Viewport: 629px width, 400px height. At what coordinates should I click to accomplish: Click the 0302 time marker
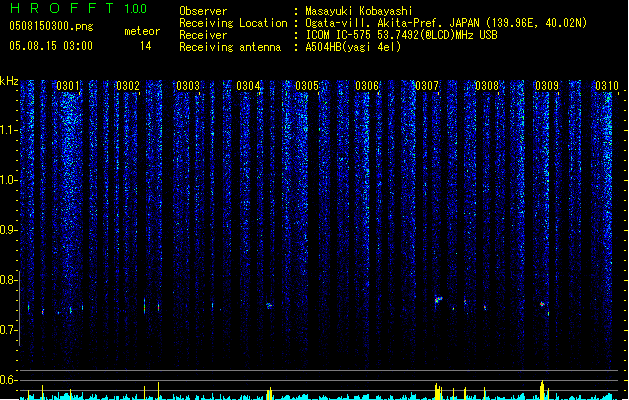point(128,86)
